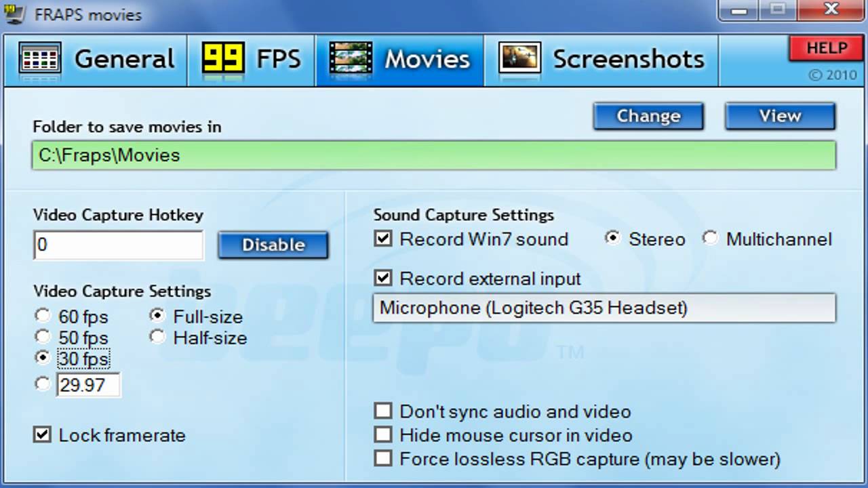The height and width of the screenshot is (488, 868).
Task: Select the Movies tab
Action: tap(400, 60)
